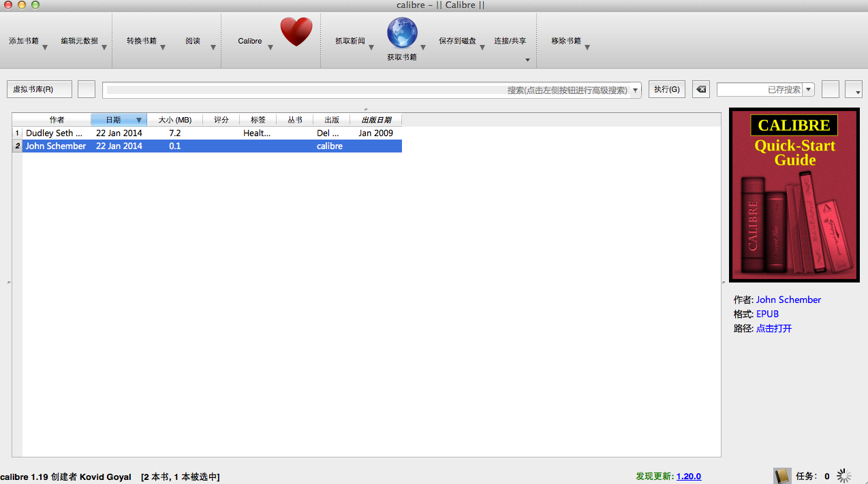Click the 7.2 size cell

pyautogui.click(x=175, y=133)
